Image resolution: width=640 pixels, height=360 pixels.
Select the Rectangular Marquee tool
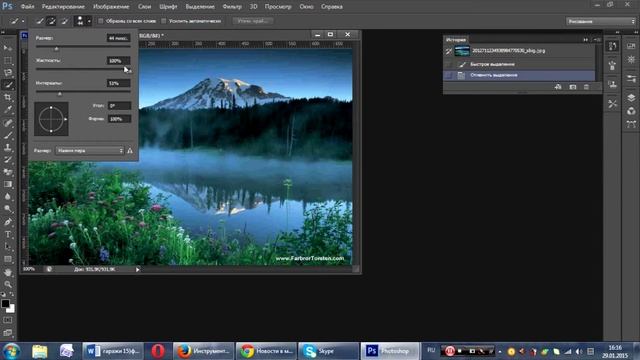[x=8, y=60]
